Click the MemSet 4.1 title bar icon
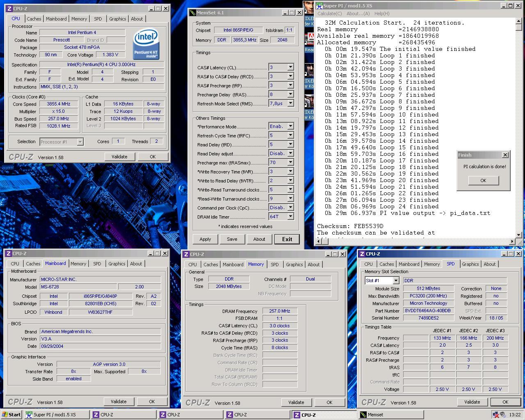Viewport: 525px width, 420px height. point(193,13)
